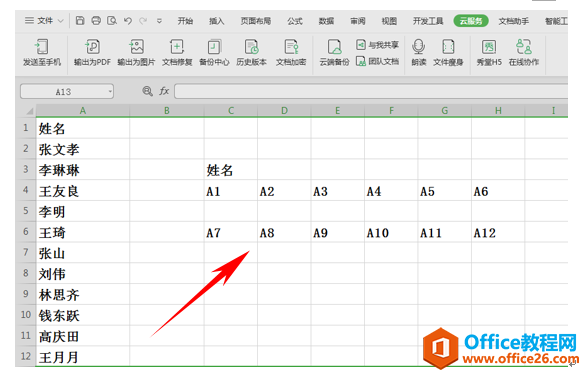Click the fx insert function icon
The image size is (586, 376).
(164, 91)
